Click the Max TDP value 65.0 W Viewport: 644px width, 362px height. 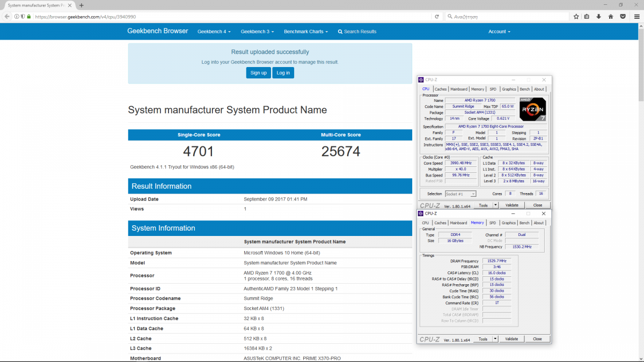508,106
